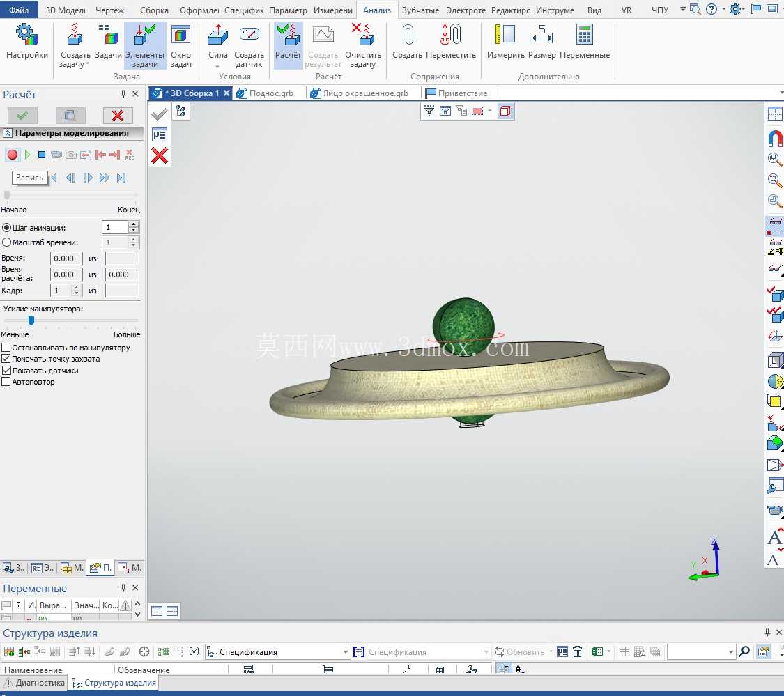This screenshot has height=696, width=784.
Task: Pin the Структура изделия panel
Action: click(x=767, y=633)
